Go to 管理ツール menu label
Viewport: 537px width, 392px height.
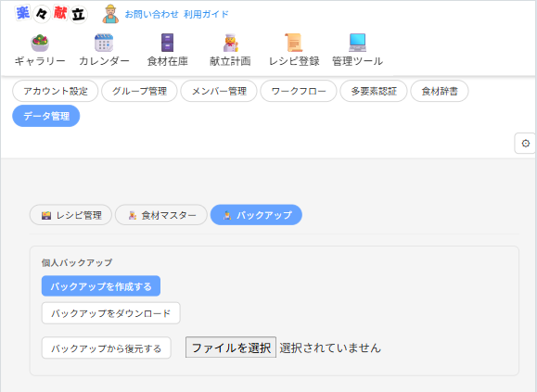point(358,61)
